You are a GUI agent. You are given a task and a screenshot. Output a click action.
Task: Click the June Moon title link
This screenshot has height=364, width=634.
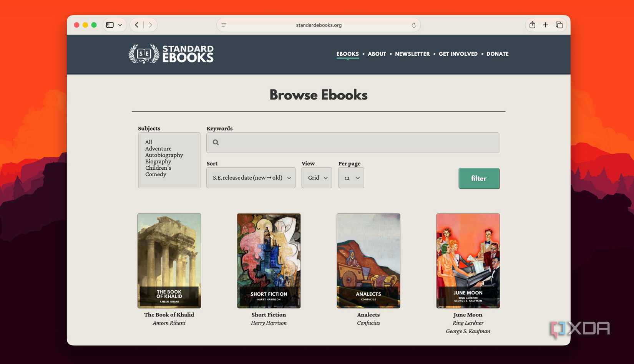(468, 315)
